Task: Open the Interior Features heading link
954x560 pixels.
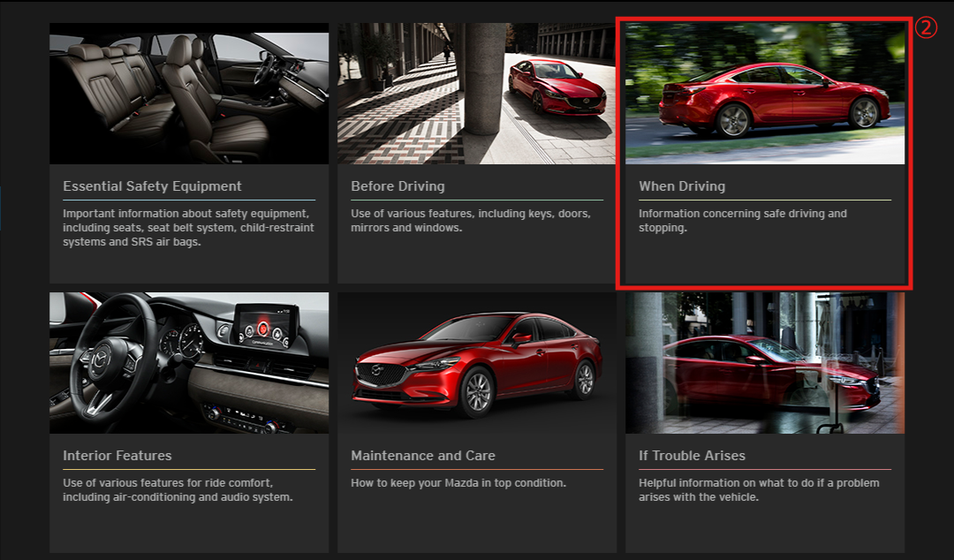Action: click(117, 456)
